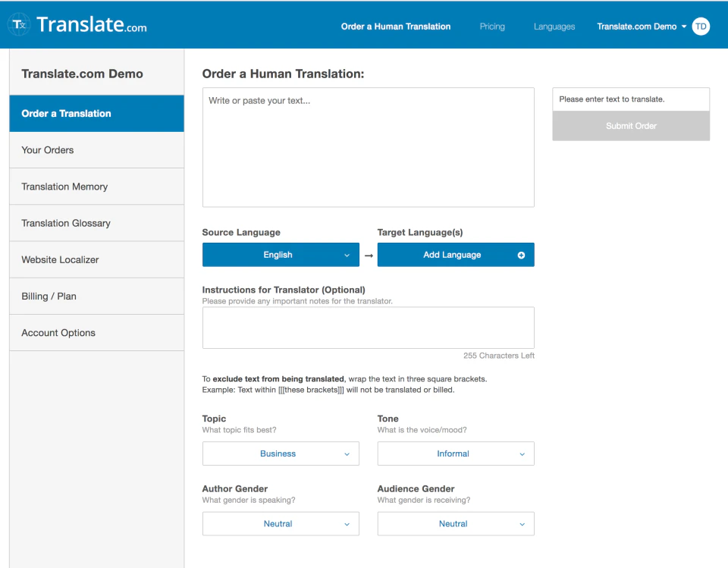The image size is (728, 568).
Task: Focus the text-to-translate input area
Action: tap(368, 148)
